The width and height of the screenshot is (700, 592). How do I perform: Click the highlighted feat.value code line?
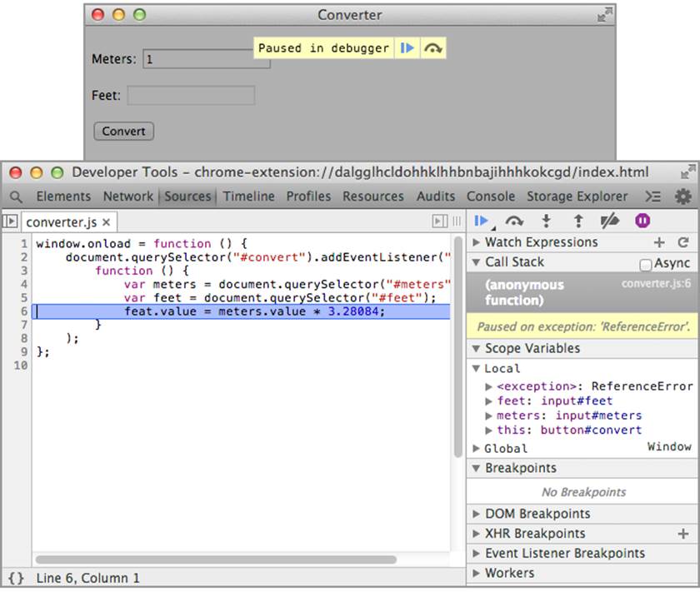pyautogui.click(x=241, y=311)
